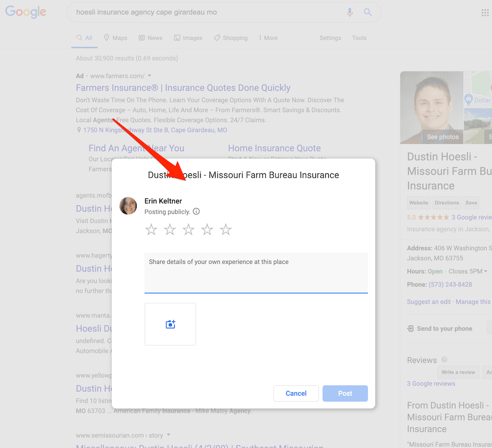Select the second rating star
The height and width of the screenshot is (448, 492).
pos(170,229)
